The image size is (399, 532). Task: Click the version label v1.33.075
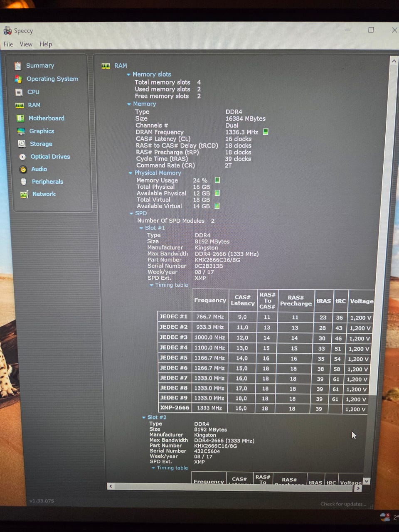pyautogui.click(x=42, y=501)
